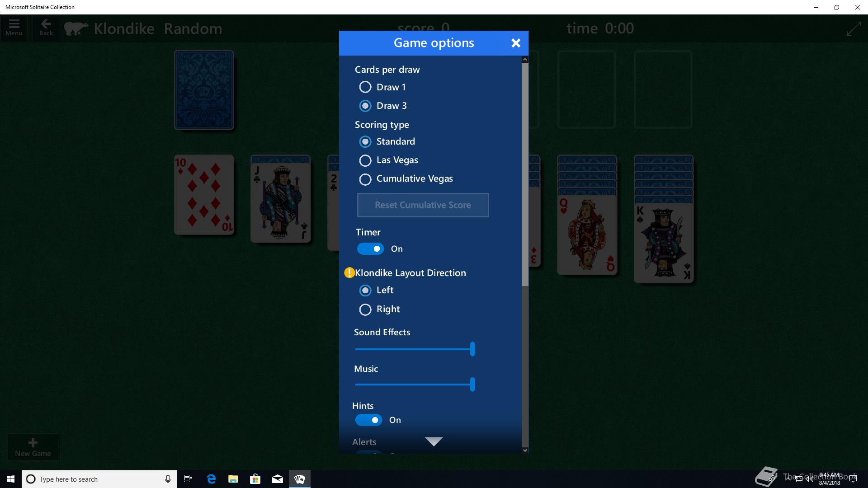The width and height of the screenshot is (868, 488).
Task: Open Task View from taskbar
Action: [x=188, y=479]
